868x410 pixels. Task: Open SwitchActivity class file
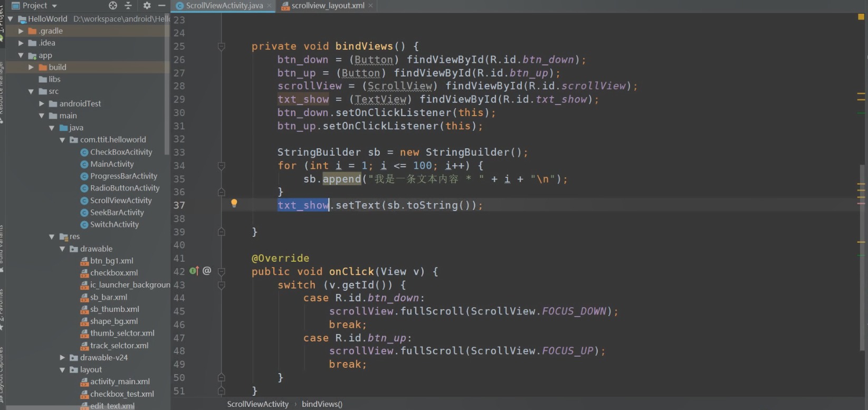[115, 225]
